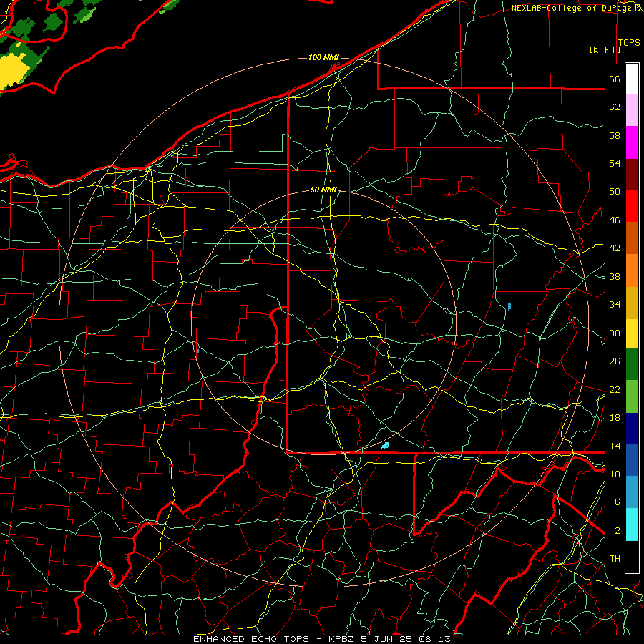Viewport: 644px width, 644px height.
Task: Click the legend value 58
Action: [x=615, y=135]
